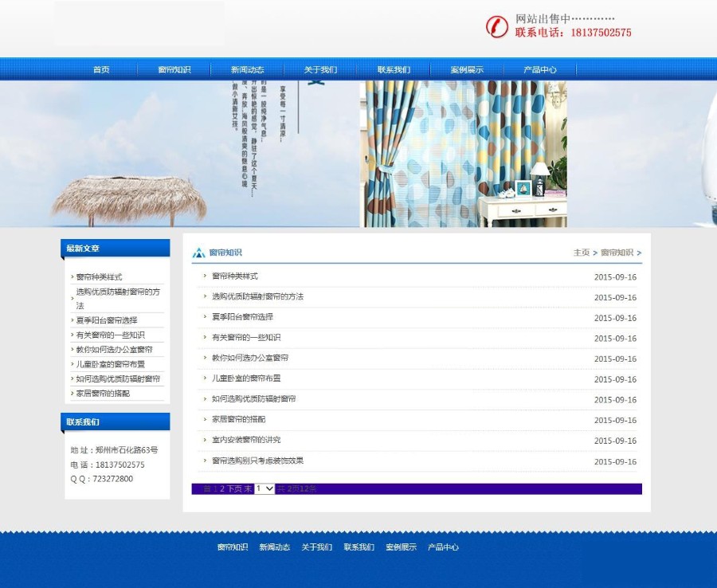Viewport: 717px width, 588px height.
Task: Open sidebar link 儿童卧室的窗帘布置
Action: (110, 364)
